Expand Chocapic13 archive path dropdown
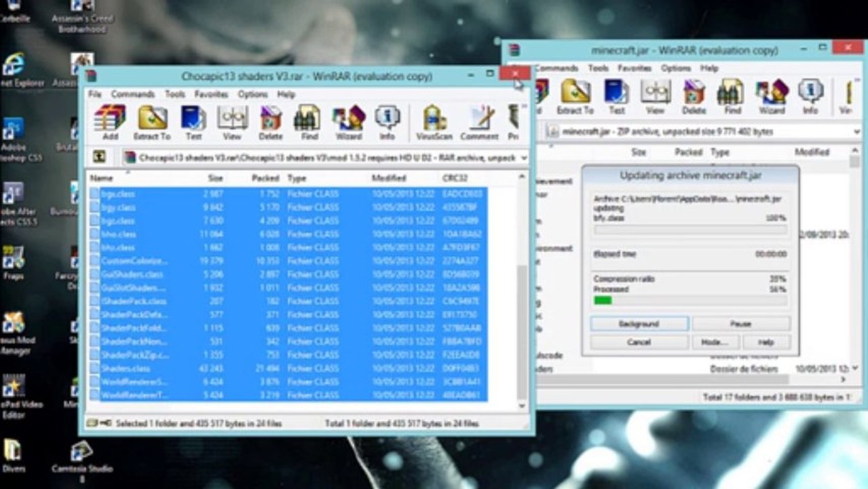 523,158
